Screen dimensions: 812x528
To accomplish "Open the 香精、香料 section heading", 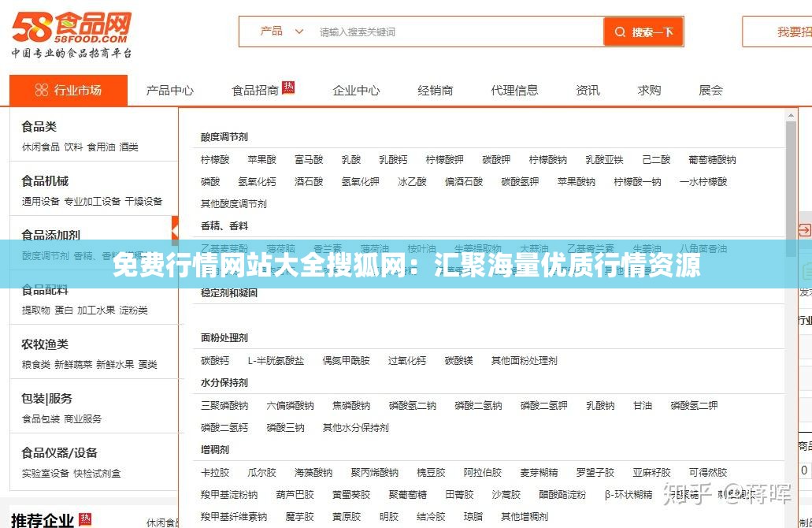I will 224,226.
